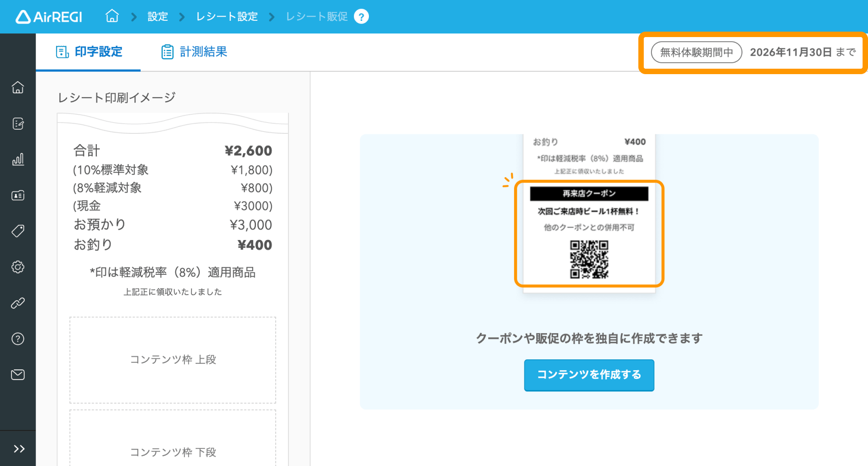Click the sample coupon receipt image
868x466 pixels.
[589, 213]
